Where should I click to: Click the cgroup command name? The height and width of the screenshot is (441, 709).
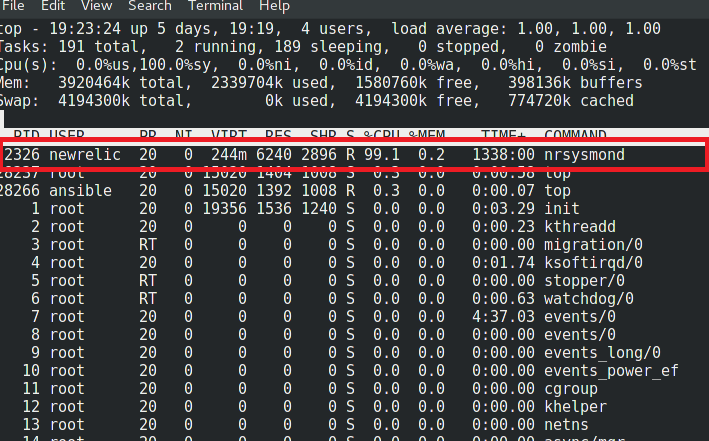[x=571, y=389]
